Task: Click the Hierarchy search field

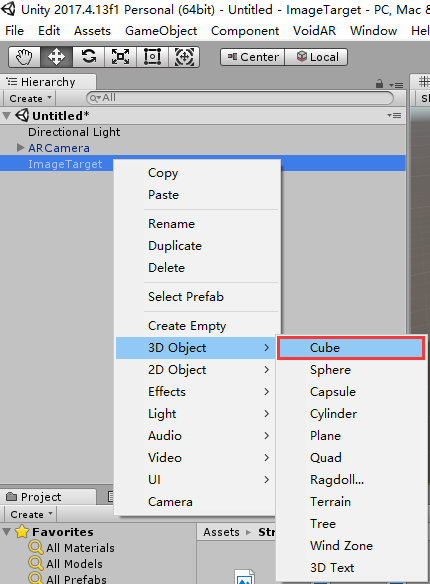Action: 240,98
